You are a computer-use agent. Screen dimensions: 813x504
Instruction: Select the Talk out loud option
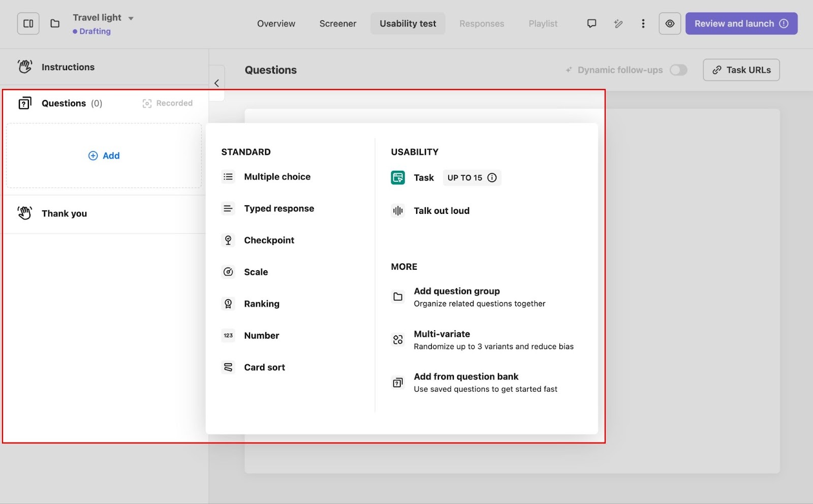pos(441,211)
